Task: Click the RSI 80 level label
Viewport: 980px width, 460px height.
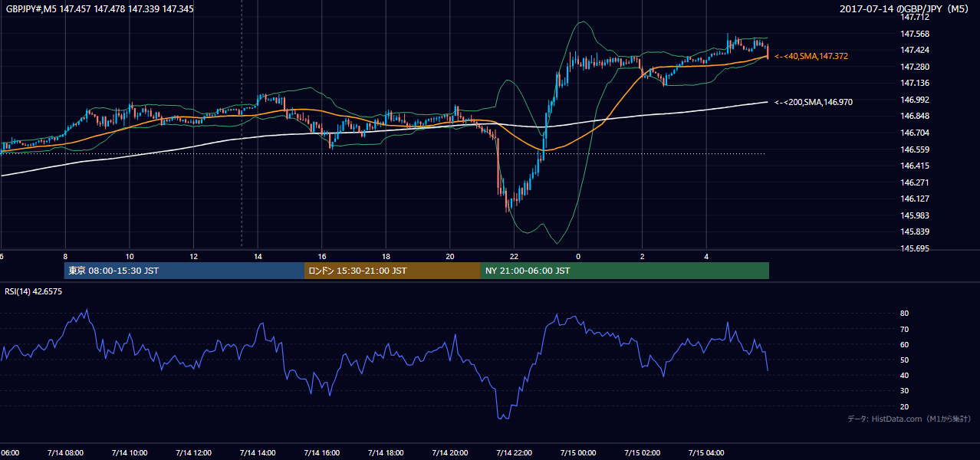Action: tap(905, 314)
